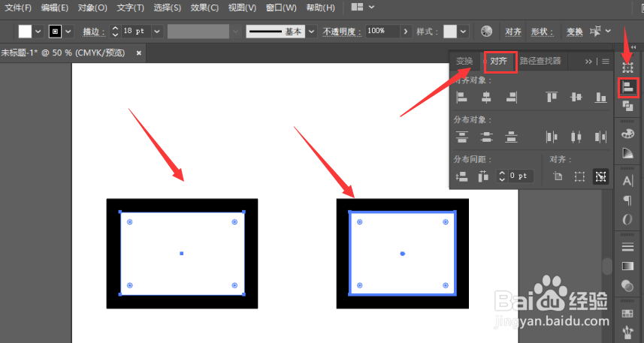Open the 帮助(H) menu
644x343 pixels.
click(x=320, y=8)
